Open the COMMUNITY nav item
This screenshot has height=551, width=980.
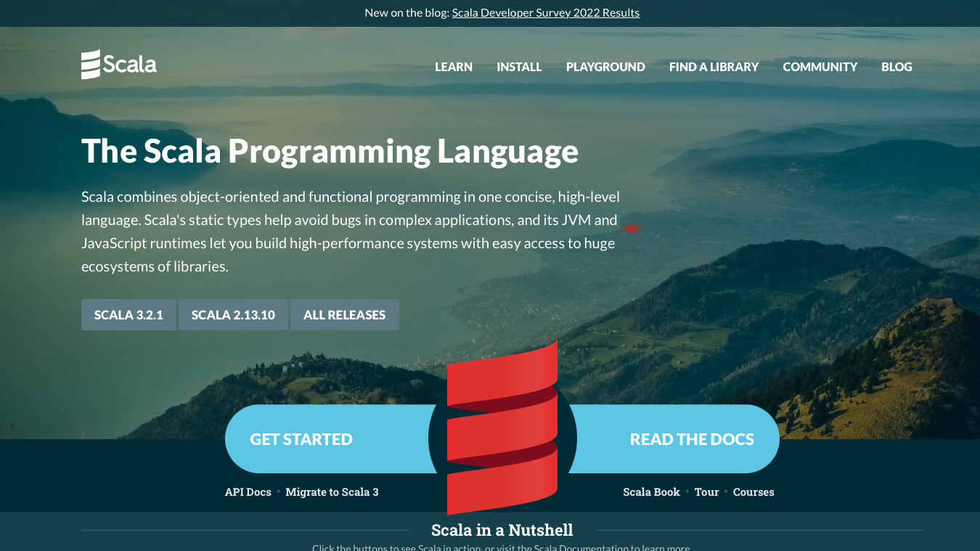pos(820,67)
